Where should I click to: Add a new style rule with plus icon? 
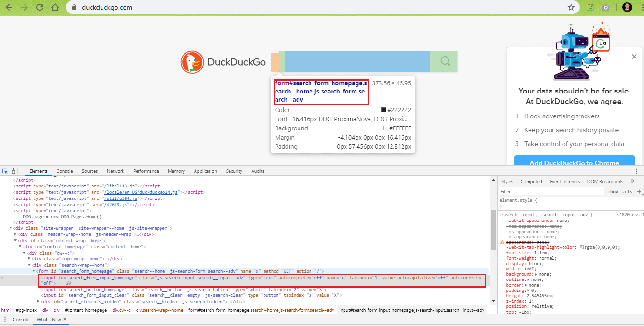(x=639, y=192)
